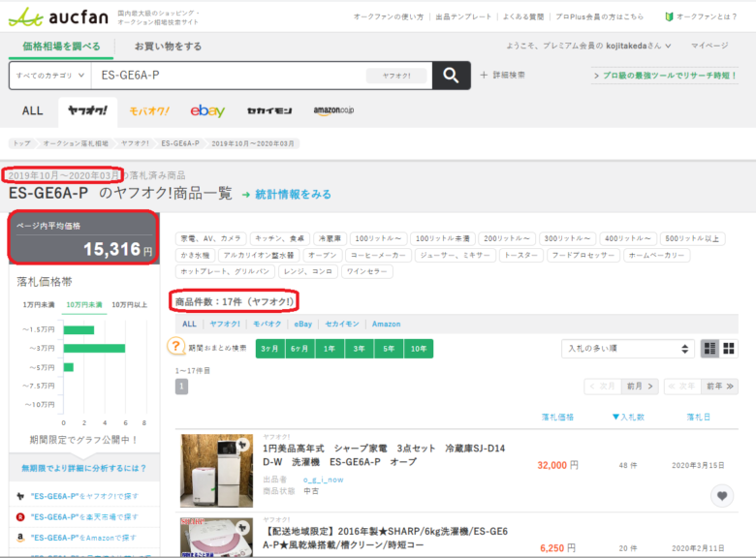The height and width of the screenshot is (558, 756).
Task: Click the 6ヶ月 period button
Action: [299, 349]
